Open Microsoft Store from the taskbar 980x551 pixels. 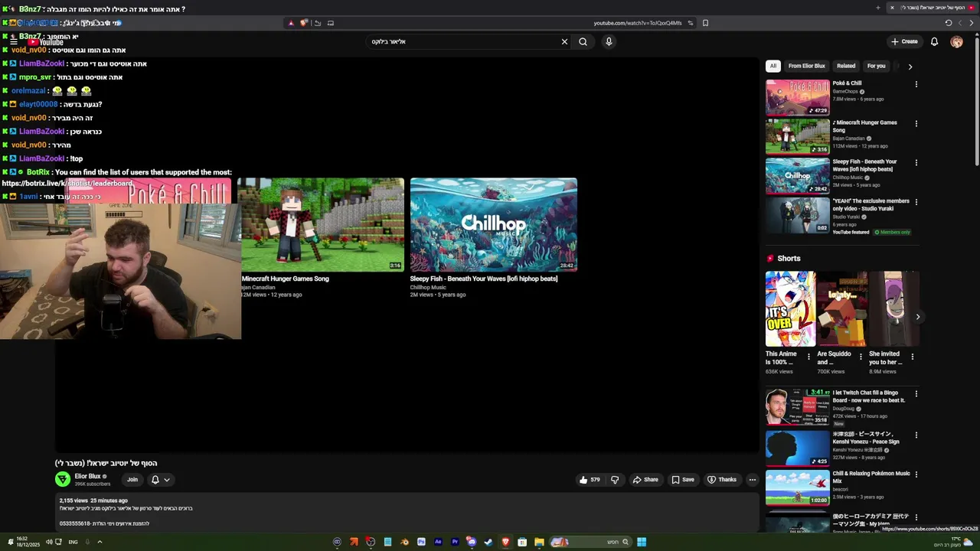coord(522,542)
